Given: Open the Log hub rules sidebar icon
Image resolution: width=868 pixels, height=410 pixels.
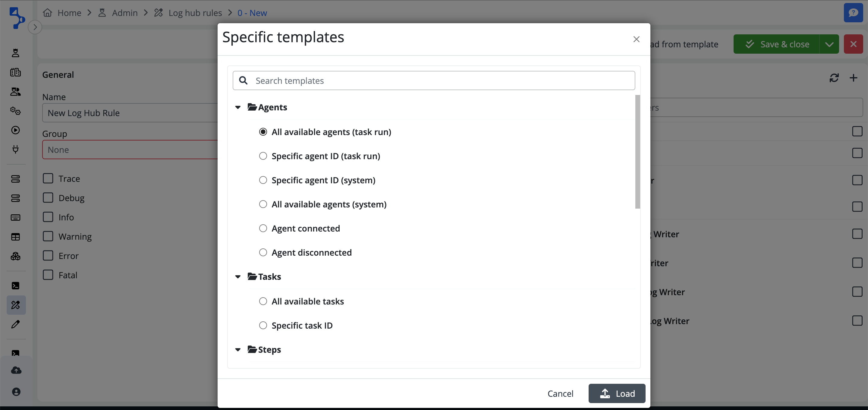Looking at the screenshot, I should pos(15,305).
